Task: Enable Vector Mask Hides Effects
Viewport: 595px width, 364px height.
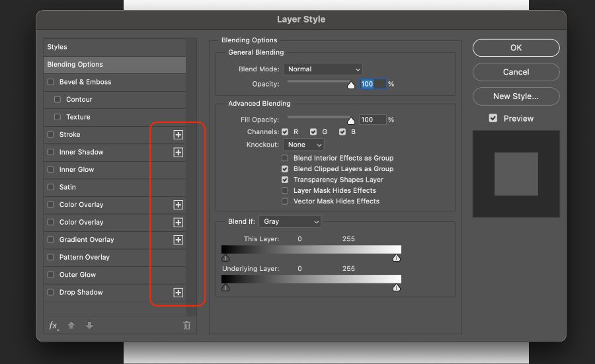Action: [x=285, y=201]
